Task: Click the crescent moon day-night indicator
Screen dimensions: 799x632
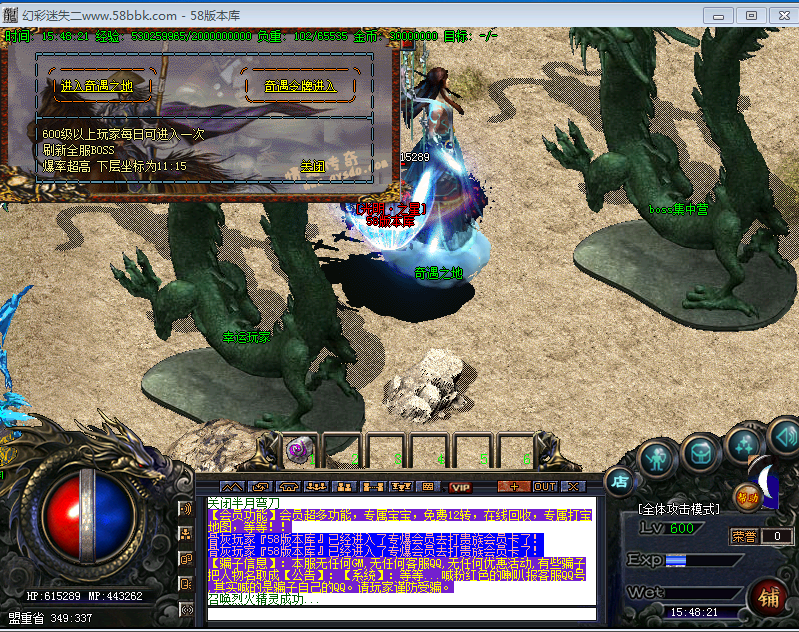Action: 767,482
